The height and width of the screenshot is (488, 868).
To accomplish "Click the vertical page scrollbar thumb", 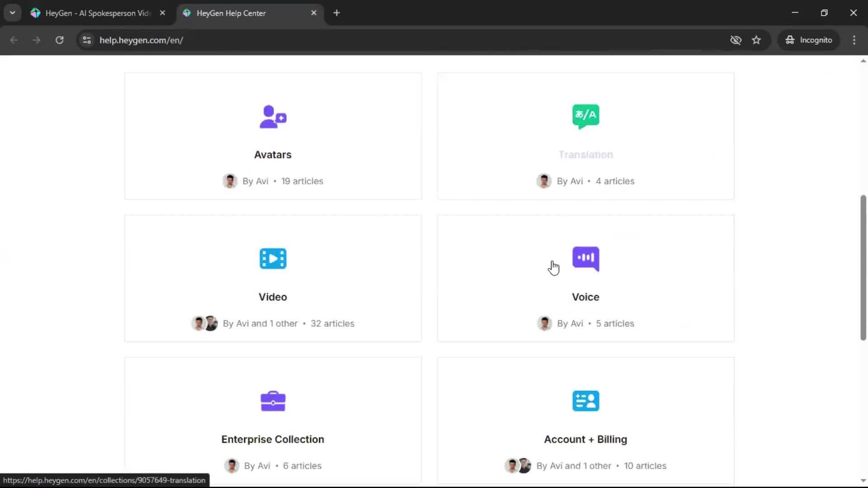I will [863, 267].
